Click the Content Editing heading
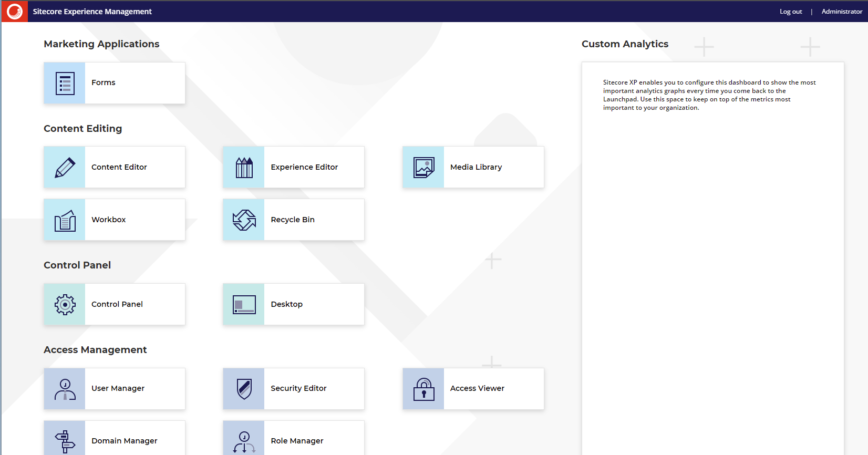 pos(82,129)
